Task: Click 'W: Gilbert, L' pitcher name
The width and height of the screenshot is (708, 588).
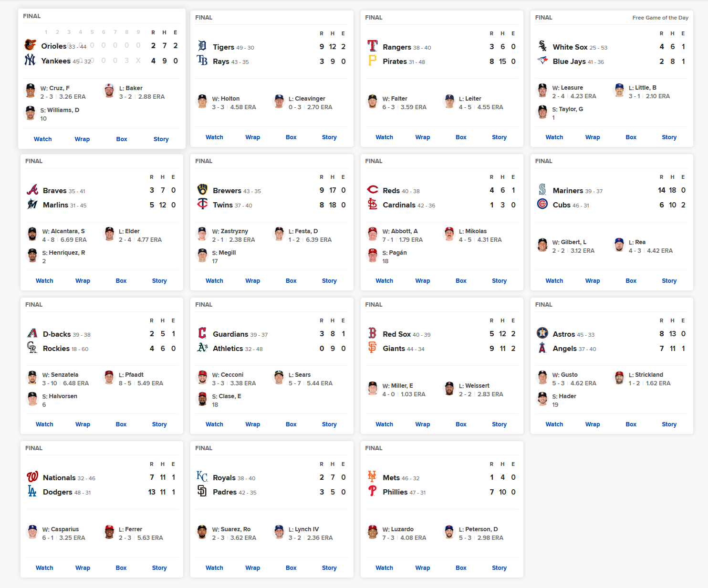Action: pyautogui.click(x=569, y=242)
